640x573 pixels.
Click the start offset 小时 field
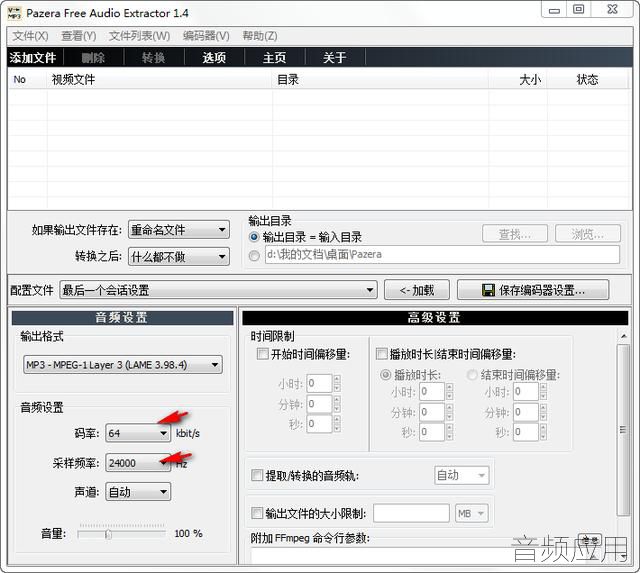point(319,383)
